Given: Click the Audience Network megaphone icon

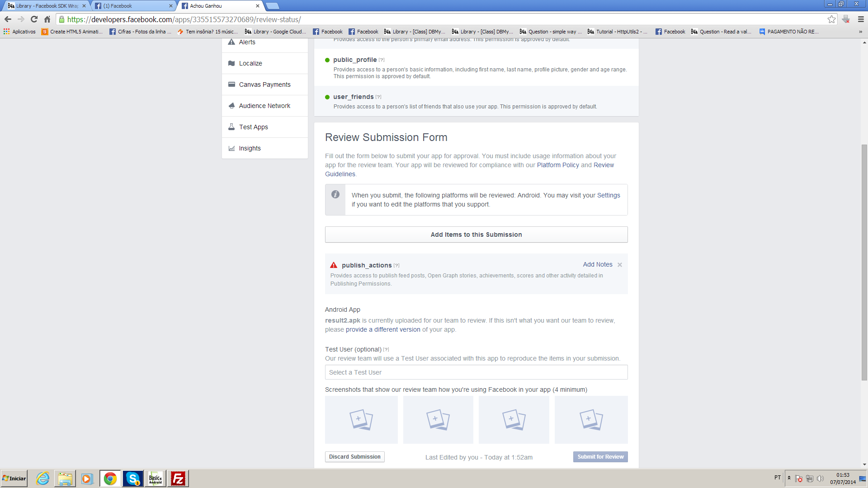Looking at the screenshot, I should click(x=231, y=106).
